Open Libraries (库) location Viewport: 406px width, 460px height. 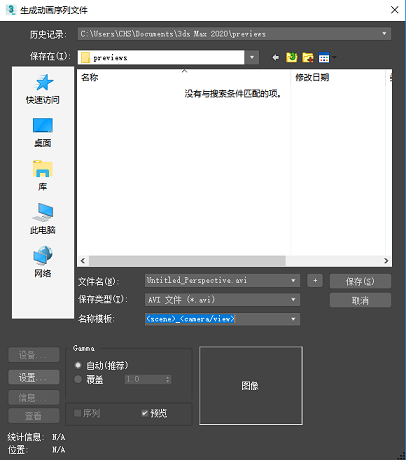[x=43, y=176]
